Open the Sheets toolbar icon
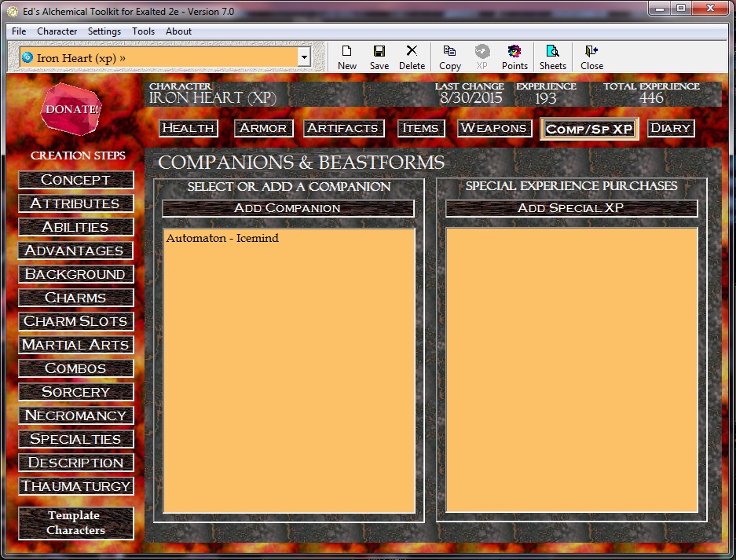The image size is (736, 560). click(x=552, y=57)
